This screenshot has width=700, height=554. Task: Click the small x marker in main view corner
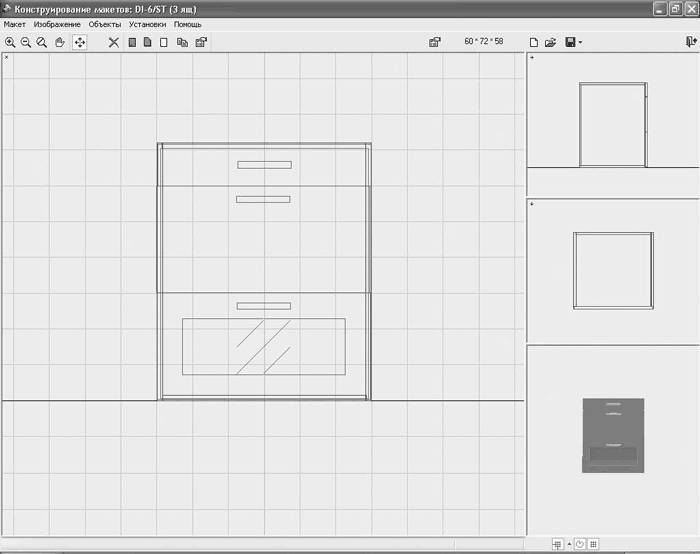(6, 57)
